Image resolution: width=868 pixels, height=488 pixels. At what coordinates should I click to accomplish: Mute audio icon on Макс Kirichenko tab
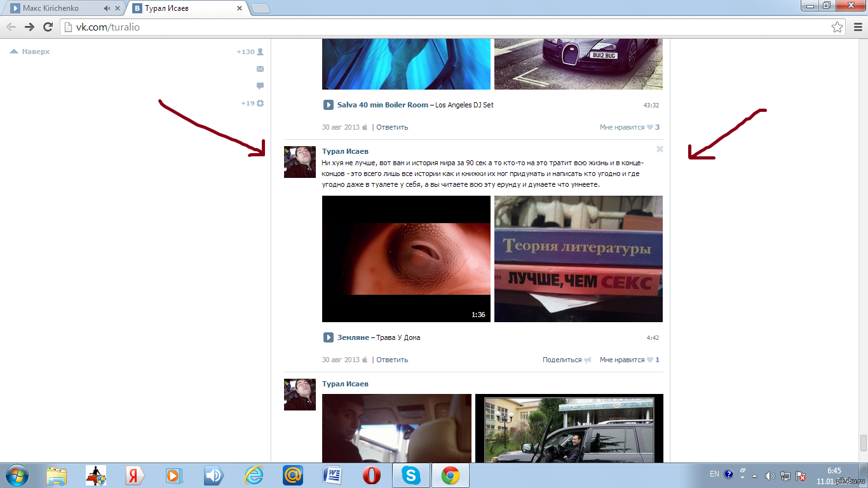107,8
